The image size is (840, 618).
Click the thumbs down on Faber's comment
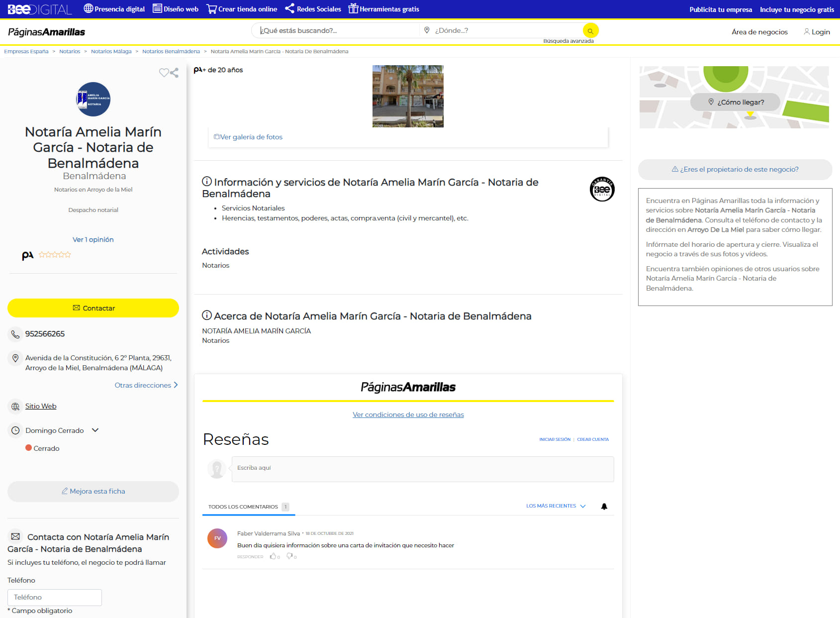[x=289, y=556]
